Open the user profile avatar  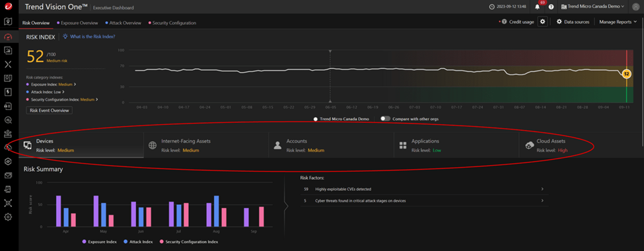tap(636, 7)
